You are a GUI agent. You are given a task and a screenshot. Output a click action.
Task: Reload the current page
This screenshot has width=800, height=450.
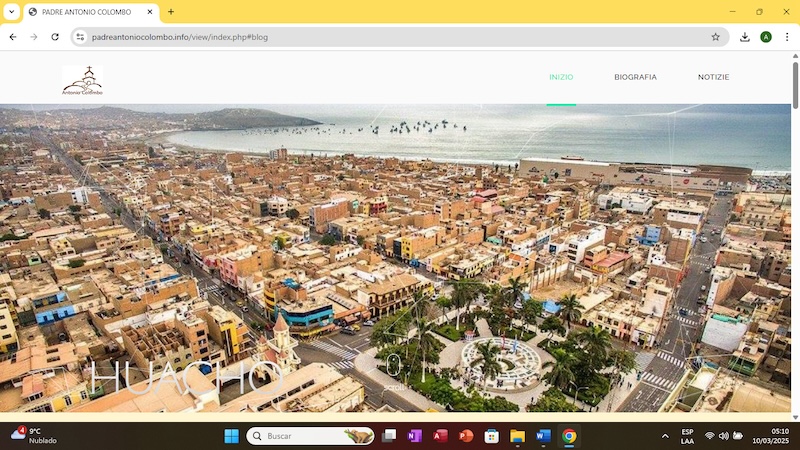click(x=55, y=37)
